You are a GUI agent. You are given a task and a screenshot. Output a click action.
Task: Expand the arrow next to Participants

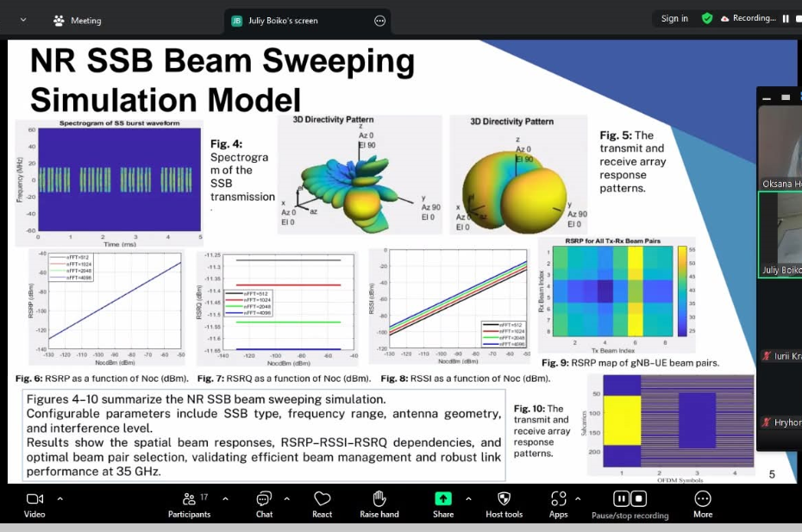coord(225,498)
